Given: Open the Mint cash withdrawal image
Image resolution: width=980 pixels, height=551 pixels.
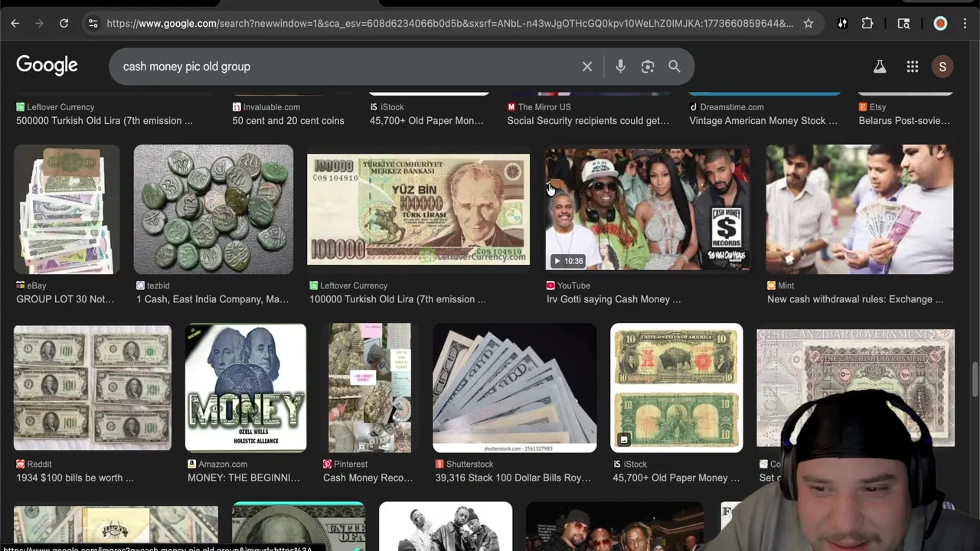Looking at the screenshot, I should pos(860,210).
